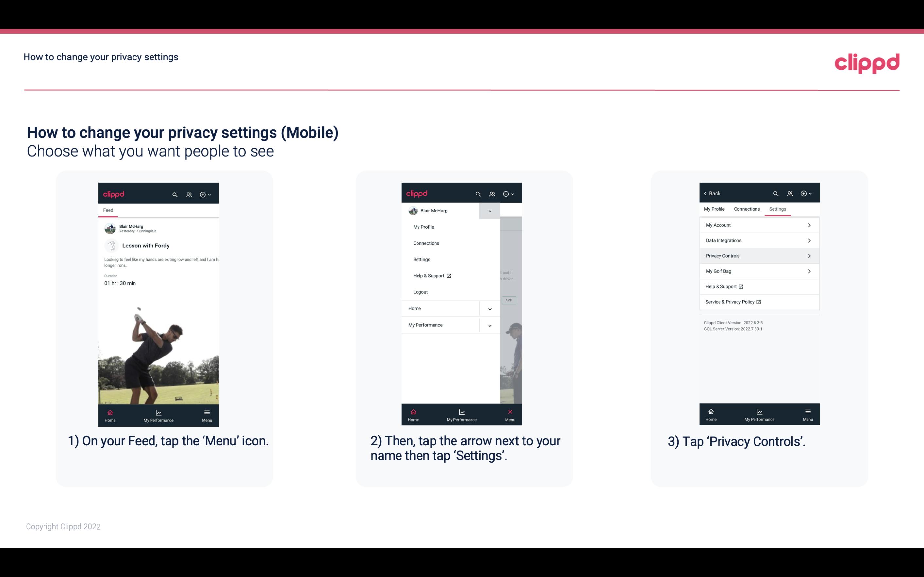Image resolution: width=924 pixels, height=577 pixels.
Task: Select the Settings tab in profile view
Action: (x=777, y=209)
